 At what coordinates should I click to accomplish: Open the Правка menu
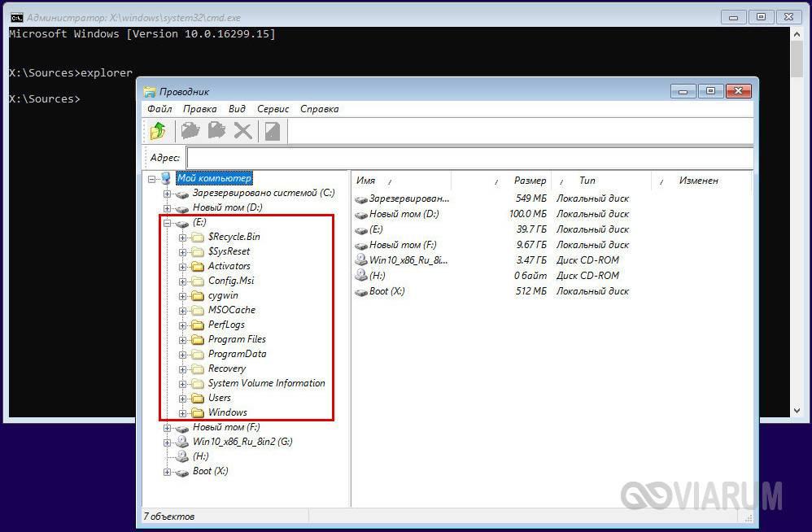(x=200, y=109)
